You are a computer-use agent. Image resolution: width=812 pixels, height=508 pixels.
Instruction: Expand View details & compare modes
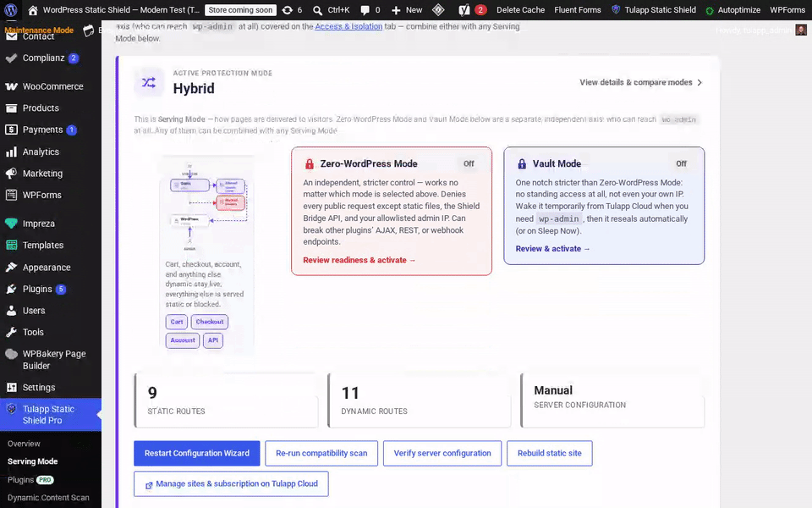pos(640,82)
